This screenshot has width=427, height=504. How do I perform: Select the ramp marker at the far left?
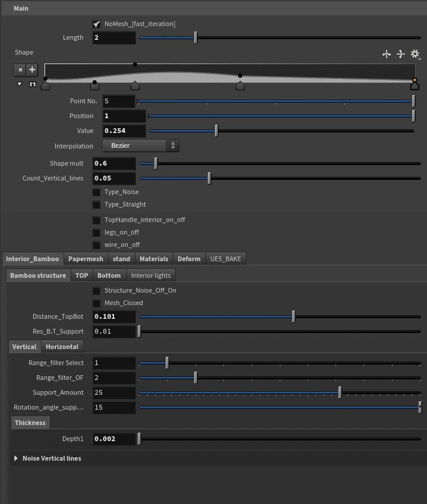46,85
